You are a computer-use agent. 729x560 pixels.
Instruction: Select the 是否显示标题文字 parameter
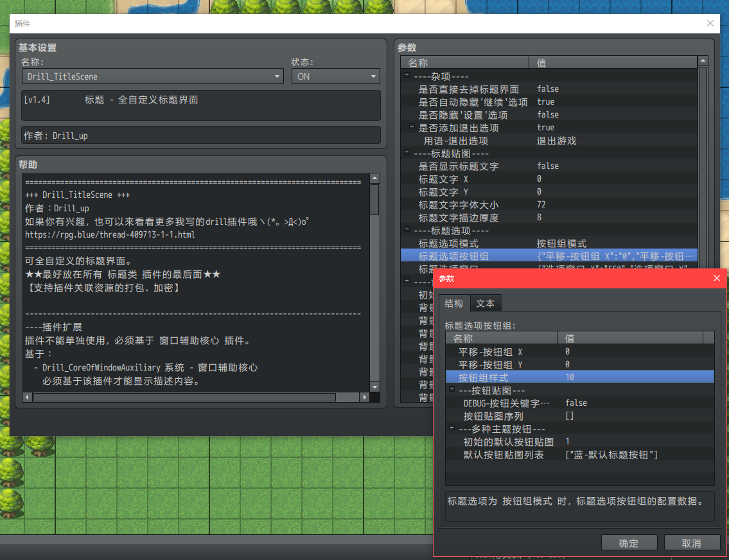click(x=549, y=166)
